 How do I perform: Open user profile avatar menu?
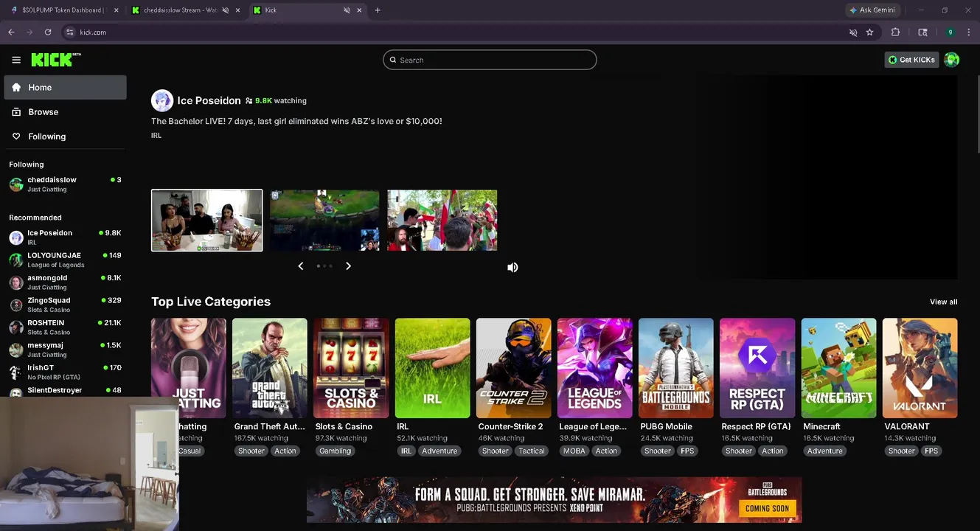[951, 60]
